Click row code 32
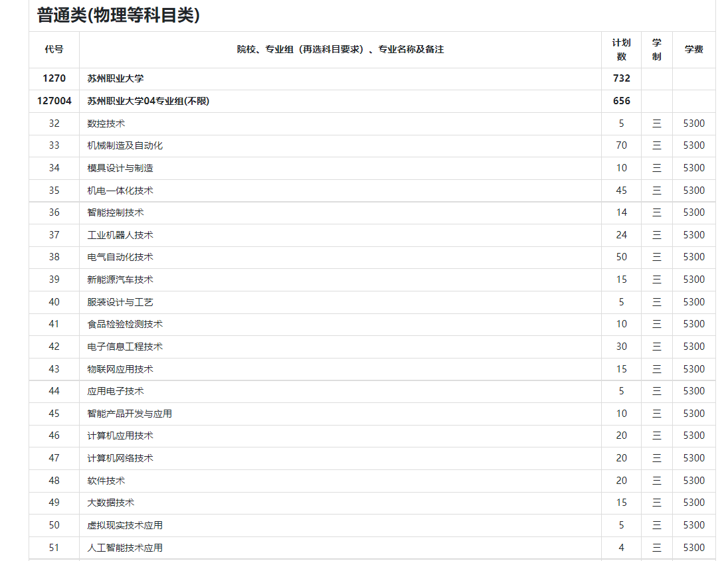This screenshot has width=728, height=561. (x=54, y=123)
